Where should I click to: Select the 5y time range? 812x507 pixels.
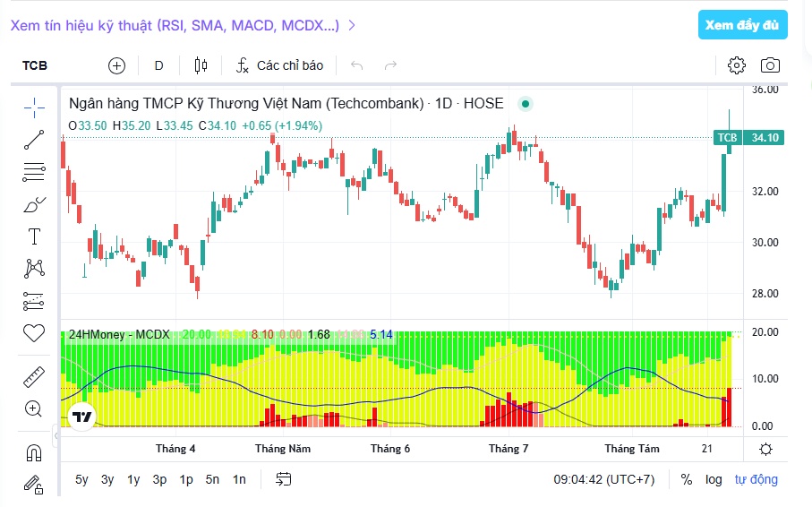[x=81, y=479]
